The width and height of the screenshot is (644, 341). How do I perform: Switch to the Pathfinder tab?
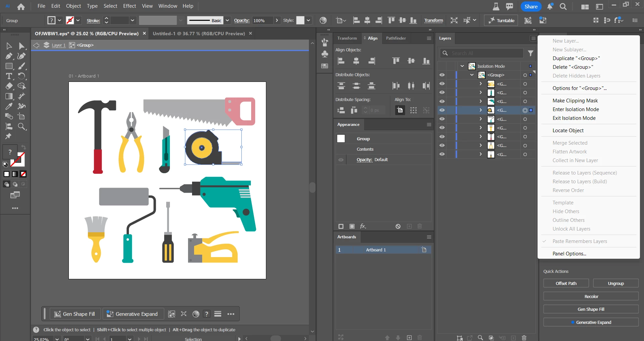pos(396,38)
